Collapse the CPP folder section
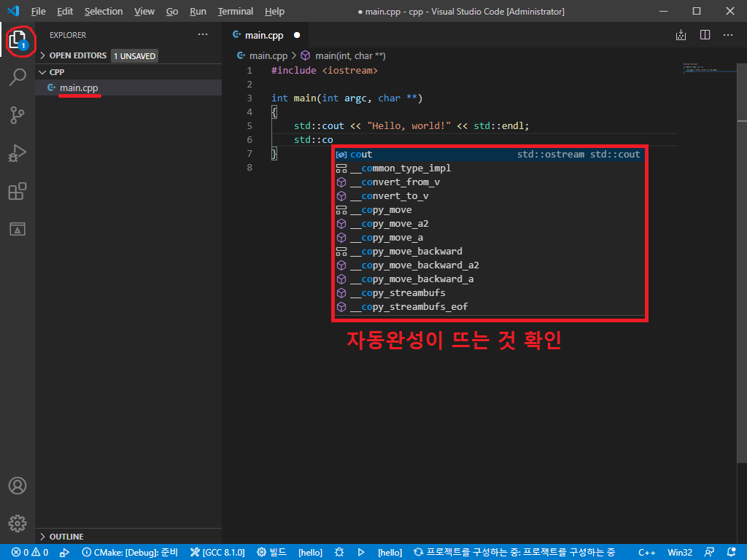This screenshot has width=747, height=560. click(x=57, y=72)
